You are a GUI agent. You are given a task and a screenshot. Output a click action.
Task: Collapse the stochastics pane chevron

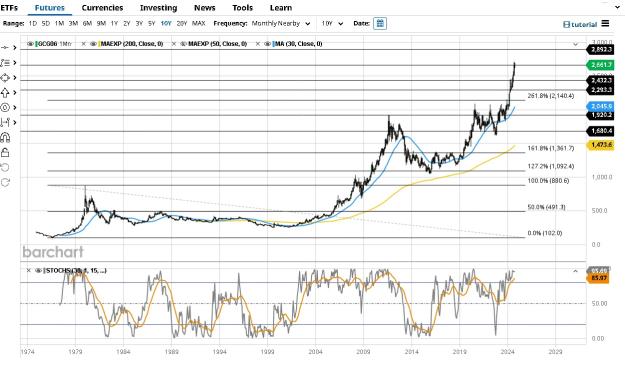pos(575,271)
